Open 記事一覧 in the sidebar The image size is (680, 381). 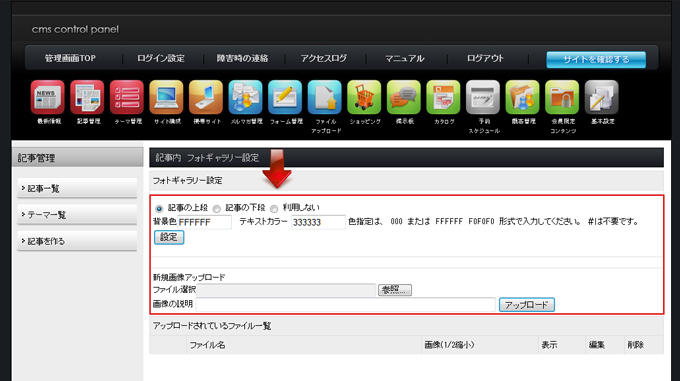point(77,188)
